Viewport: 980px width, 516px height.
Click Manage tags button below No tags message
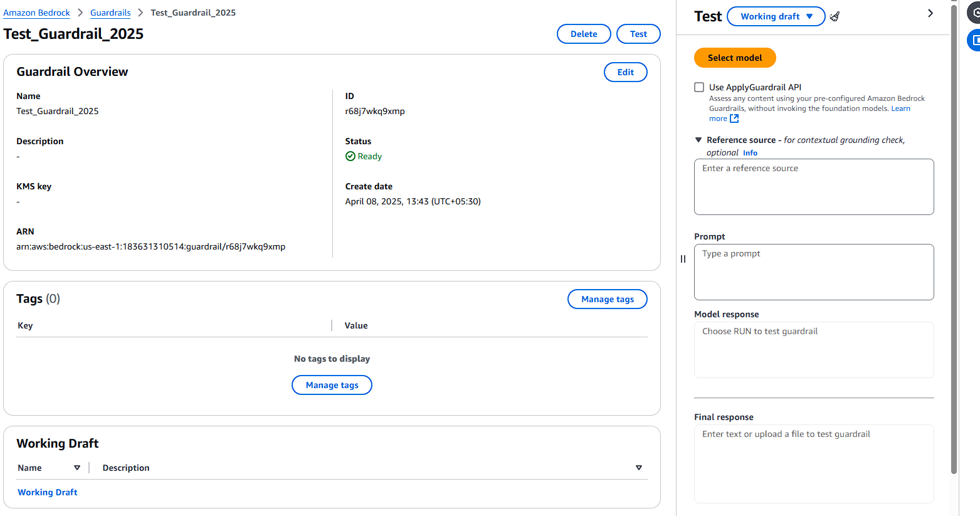332,385
